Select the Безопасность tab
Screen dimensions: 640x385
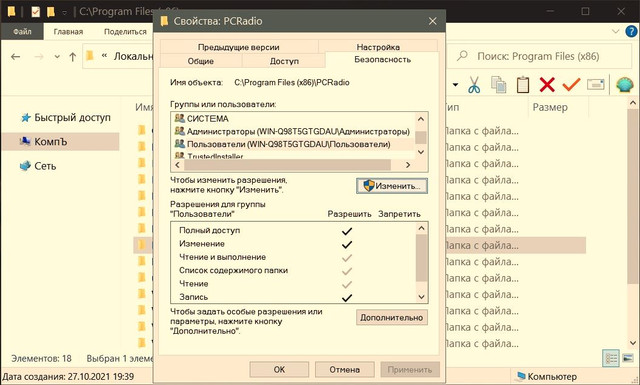coord(382,60)
